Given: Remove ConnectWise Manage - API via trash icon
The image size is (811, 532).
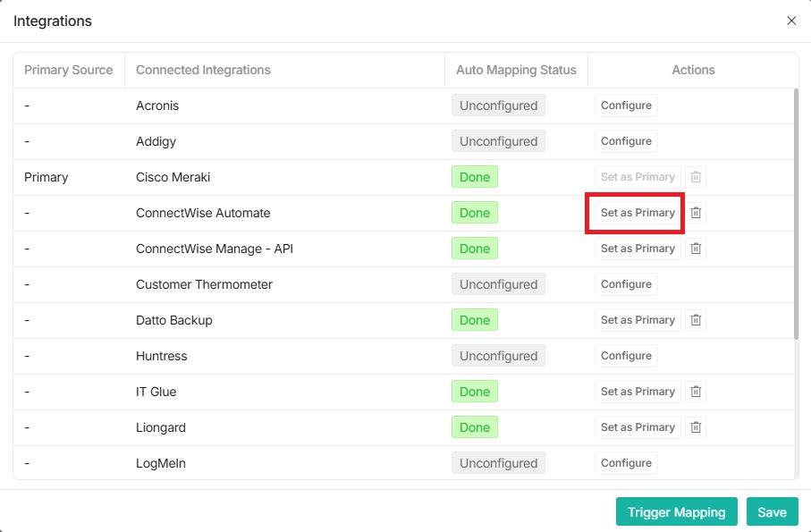Looking at the screenshot, I should tap(696, 249).
